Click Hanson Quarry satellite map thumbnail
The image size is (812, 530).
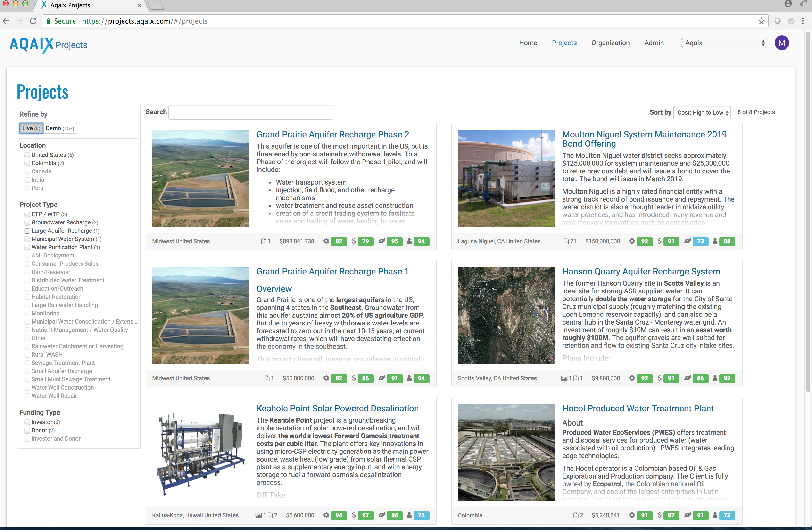pos(506,315)
